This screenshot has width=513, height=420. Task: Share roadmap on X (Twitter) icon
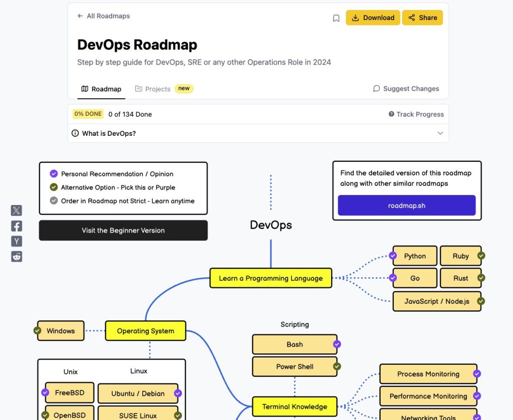point(17,211)
